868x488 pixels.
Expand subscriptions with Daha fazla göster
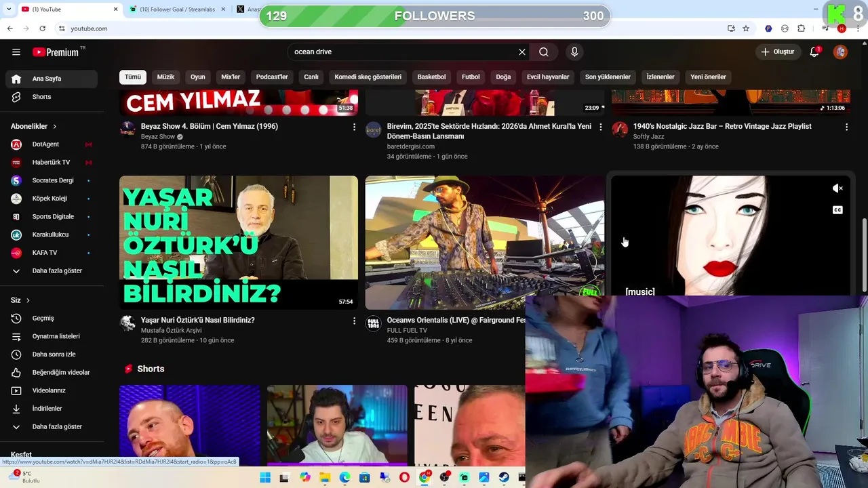(x=52, y=270)
